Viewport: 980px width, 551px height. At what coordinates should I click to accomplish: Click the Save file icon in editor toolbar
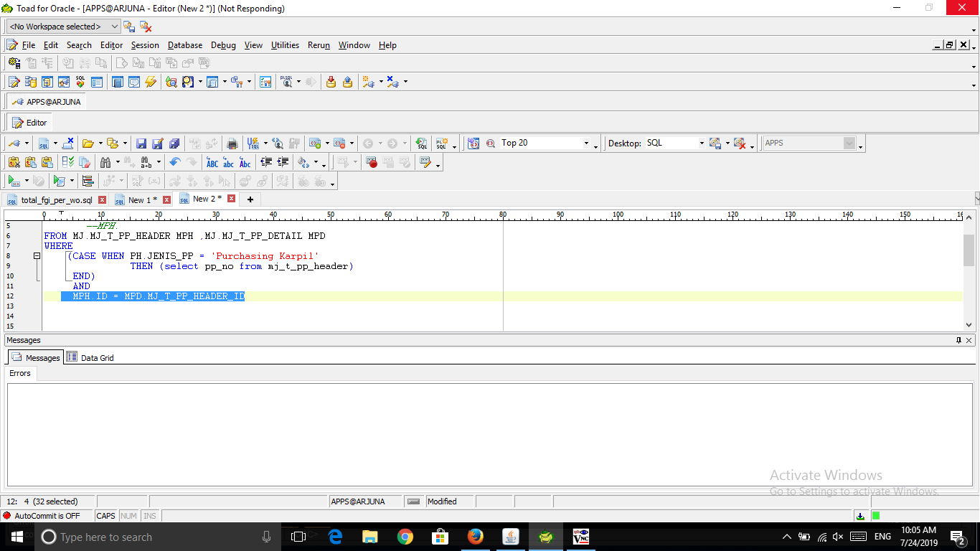pyautogui.click(x=141, y=143)
